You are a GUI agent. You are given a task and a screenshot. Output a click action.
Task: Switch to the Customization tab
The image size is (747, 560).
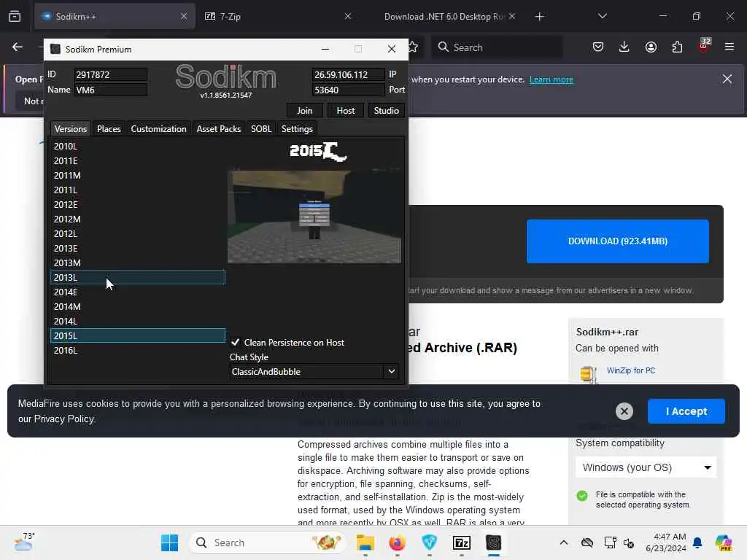158,128
